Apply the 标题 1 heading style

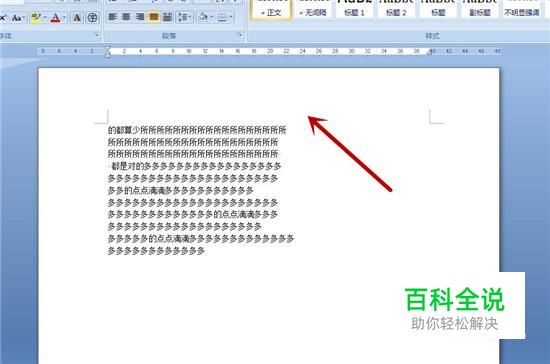354,9
